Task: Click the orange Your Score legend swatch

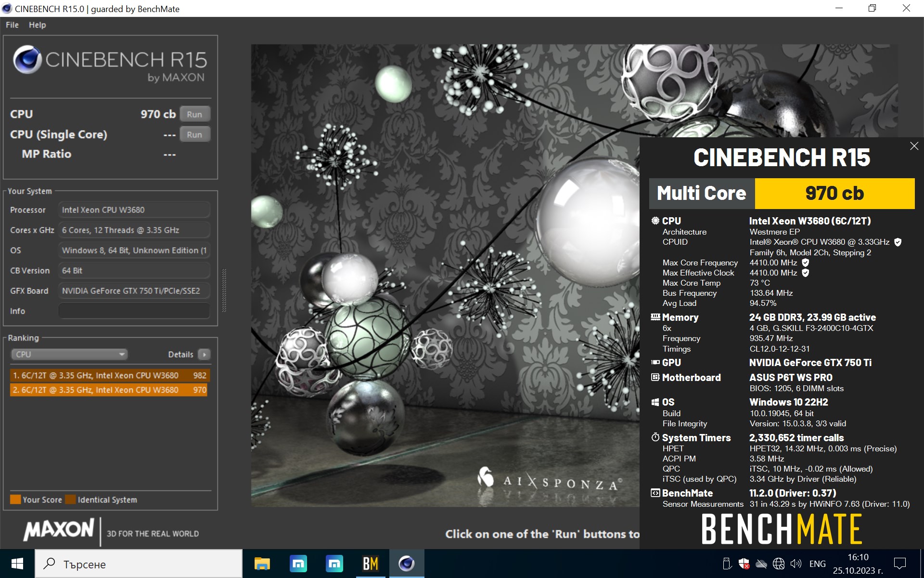Action: (15, 499)
